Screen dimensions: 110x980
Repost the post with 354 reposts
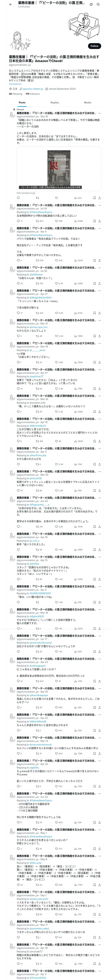coord(37,221)
